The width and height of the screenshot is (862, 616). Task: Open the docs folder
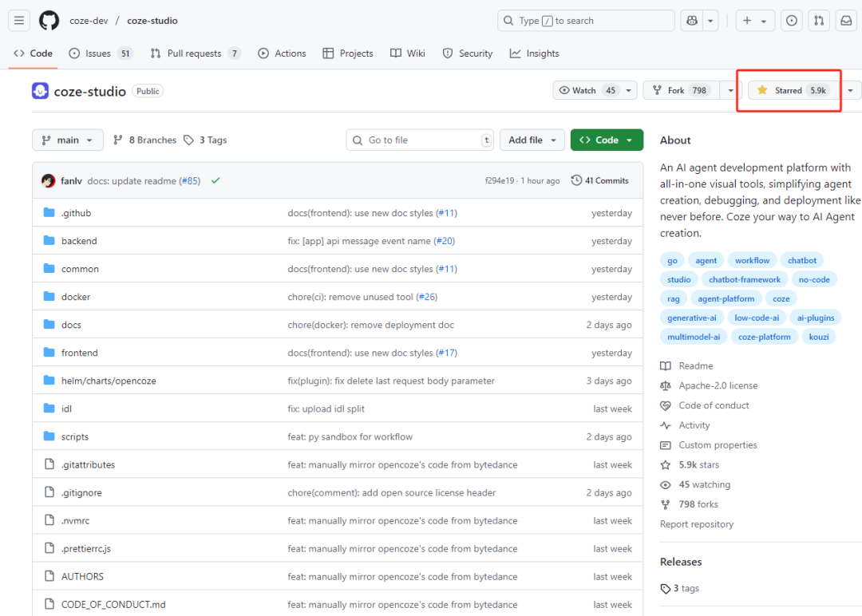pyautogui.click(x=72, y=326)
